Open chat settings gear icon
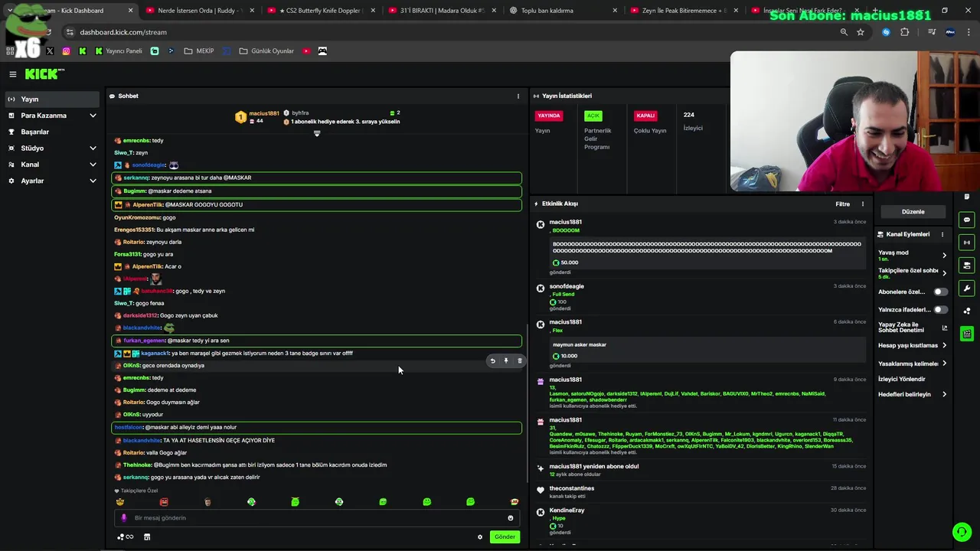The height and width of the screenshot is (551, 980). tap(480, 537)
